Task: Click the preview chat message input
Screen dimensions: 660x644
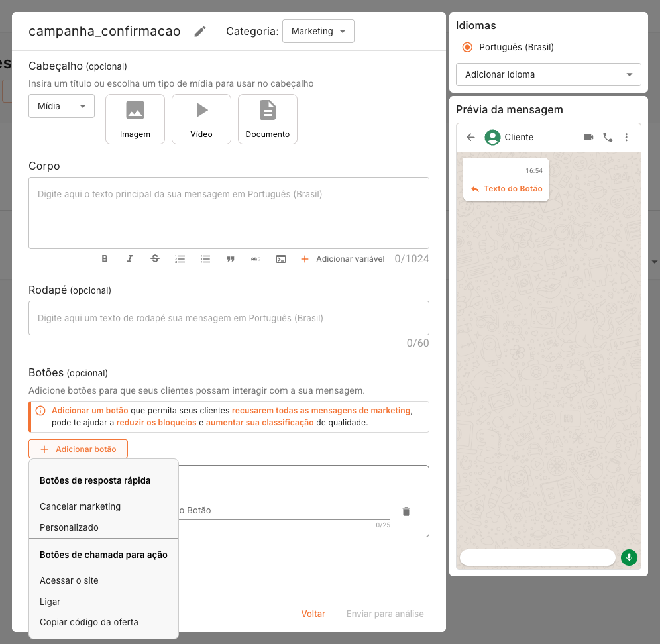Action: click(537, 557)
